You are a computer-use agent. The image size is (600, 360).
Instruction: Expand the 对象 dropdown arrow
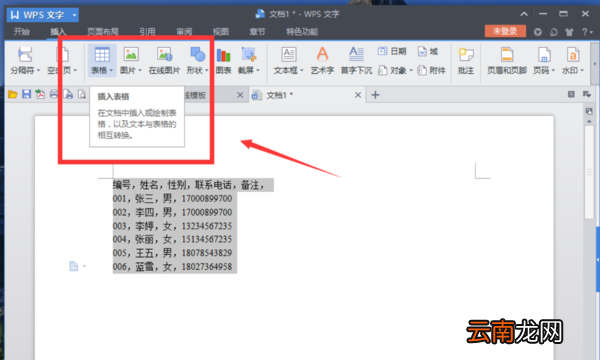tap(411, 70)
